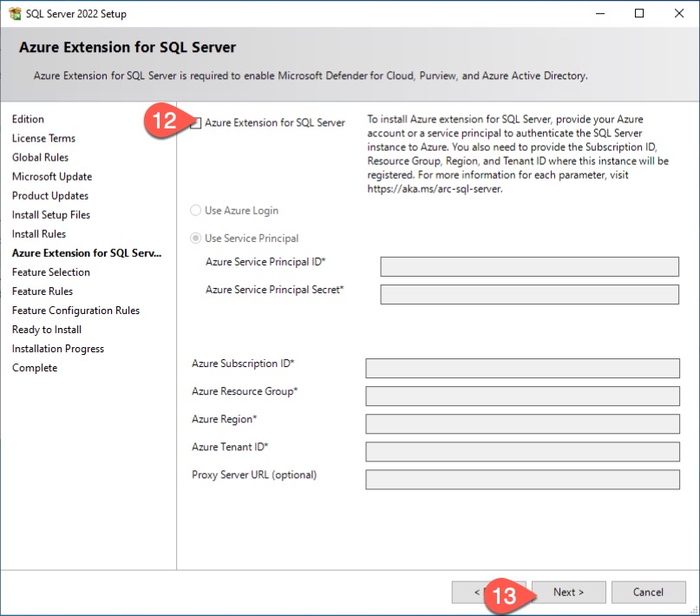Jump to Product Updates step

coord(50,196)
